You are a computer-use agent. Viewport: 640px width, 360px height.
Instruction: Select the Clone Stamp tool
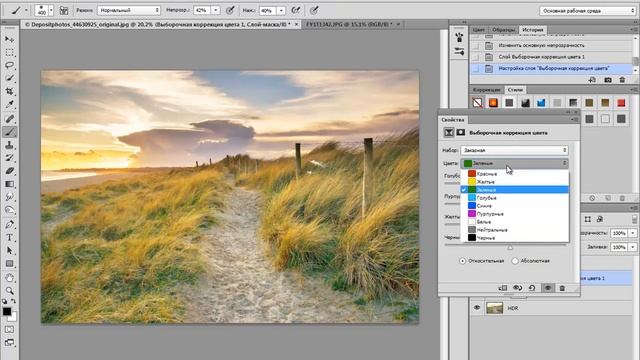click(9, 145)
